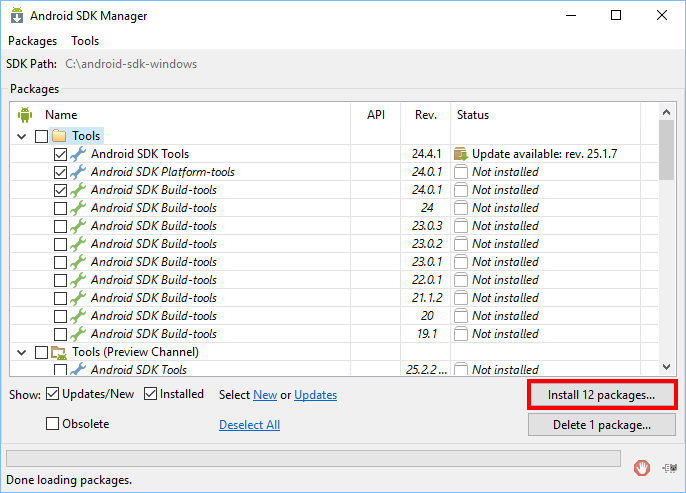Viewport: 686px width, 493px height.
Task: Click the wrench icon beside Android SDK Platform-tools
Action: pyautogui.click(x=78, y=172)
